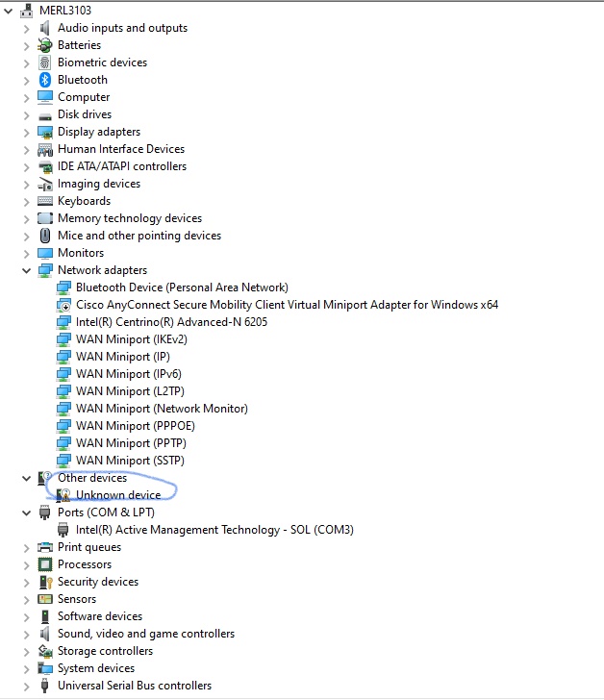The width and height of the screenshot is (604, 700).
Task: Collapse the Ports (COM & LPT) category
Action: tap(26, 512)
